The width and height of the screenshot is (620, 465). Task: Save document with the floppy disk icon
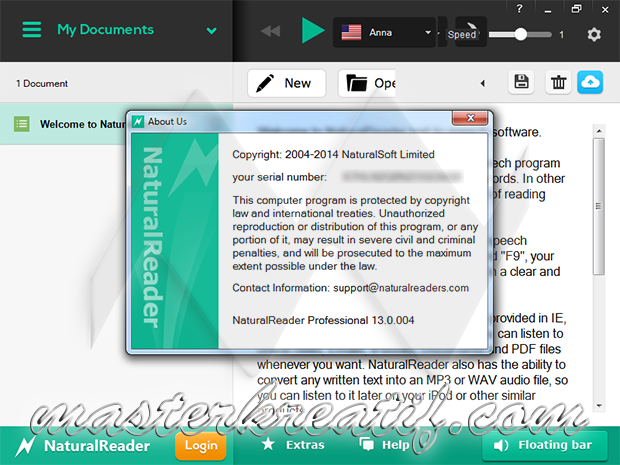click(x=521, y=82)
